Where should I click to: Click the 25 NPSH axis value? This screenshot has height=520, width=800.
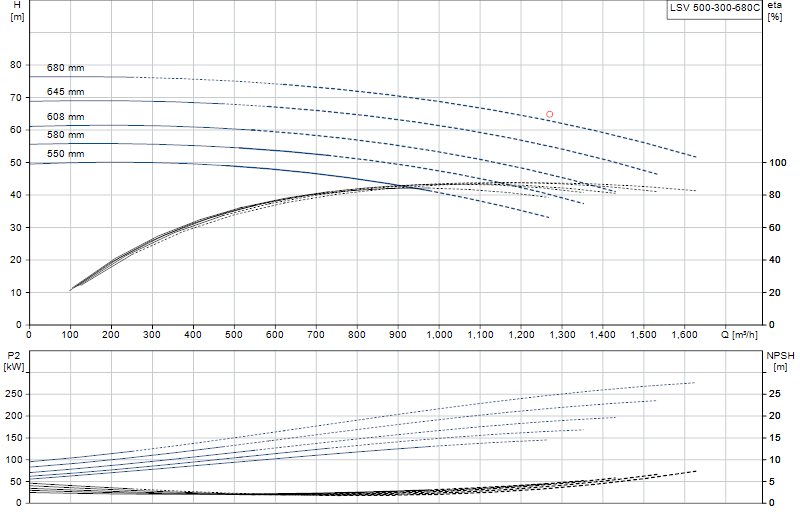774,394
